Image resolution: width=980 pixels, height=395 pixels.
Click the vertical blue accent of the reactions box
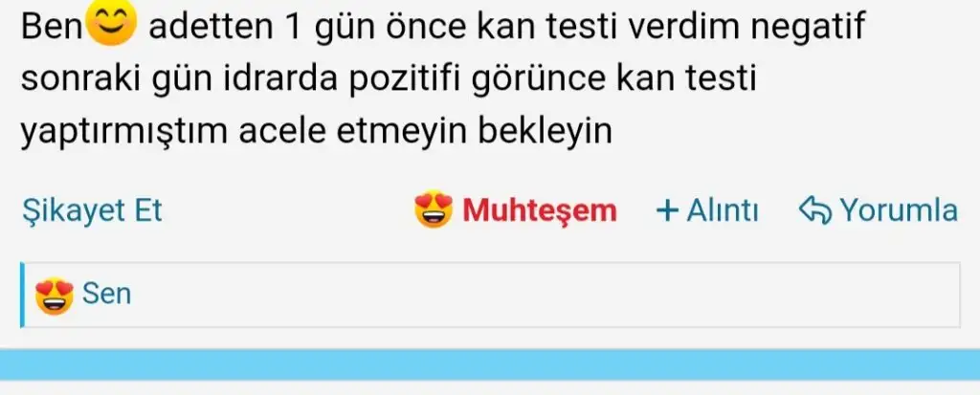point(23,295)
